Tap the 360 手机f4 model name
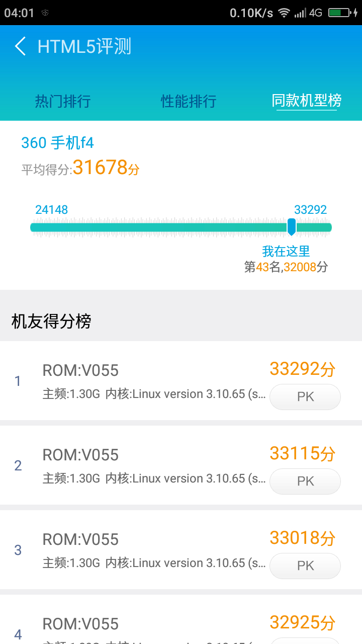This screenshot has width=362, height=644. (57, 143)
